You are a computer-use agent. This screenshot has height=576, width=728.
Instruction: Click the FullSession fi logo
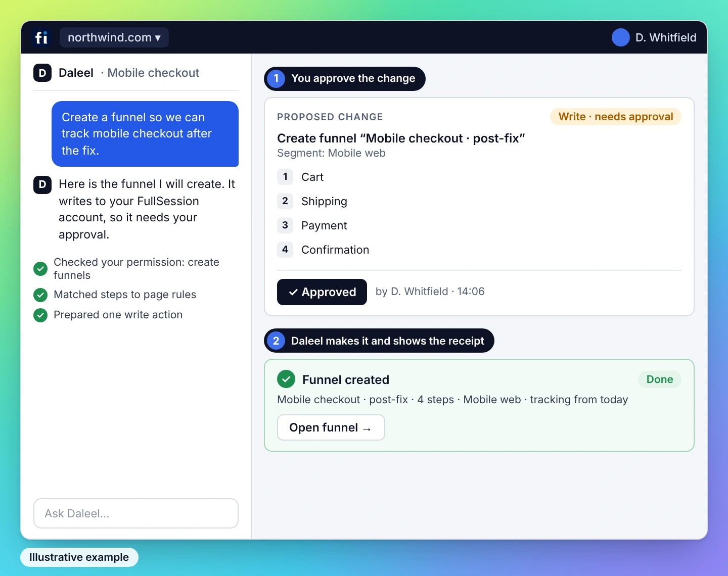41,37
